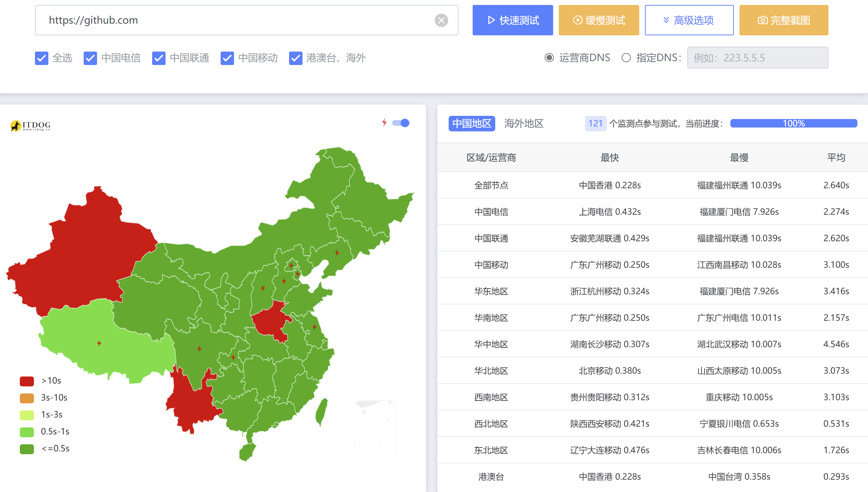868x492 pixels.
Task: Click the red Henan province on the map
Action: [x=271, y=321]
